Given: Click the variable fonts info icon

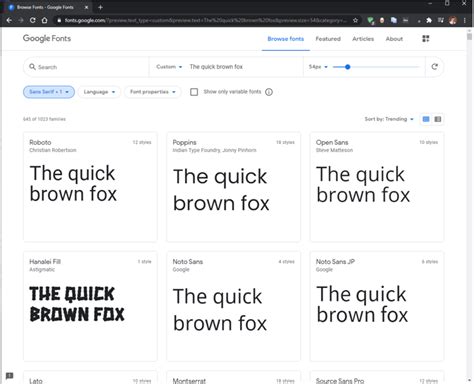Looking at the screenshot, I should [269, 92].
